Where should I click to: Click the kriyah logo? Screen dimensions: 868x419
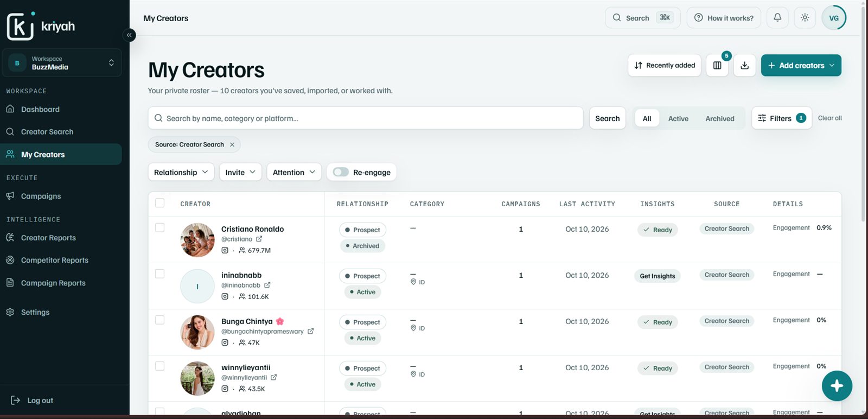click(x=41, y=26)
